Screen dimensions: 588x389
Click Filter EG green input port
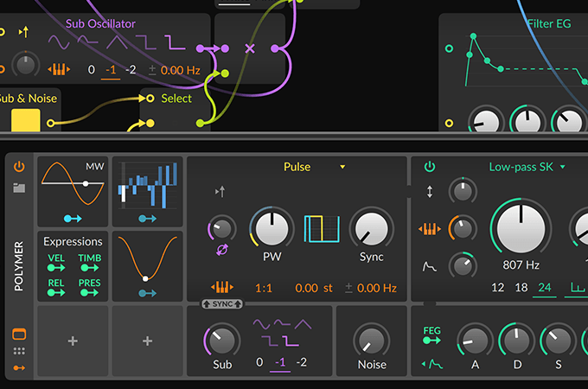point(449,48)
